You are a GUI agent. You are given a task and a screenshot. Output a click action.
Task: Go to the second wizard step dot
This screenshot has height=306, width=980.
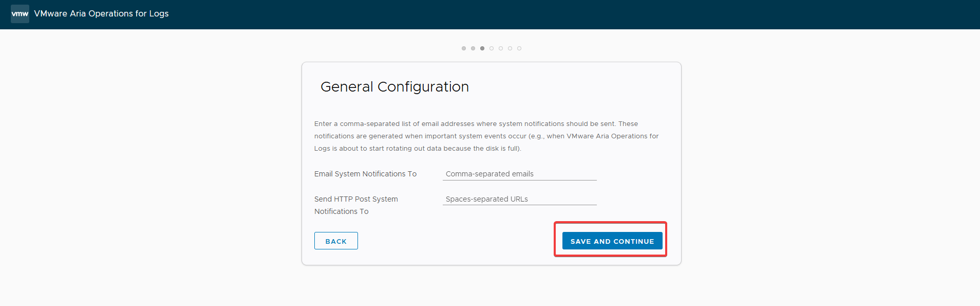[473, 48]
